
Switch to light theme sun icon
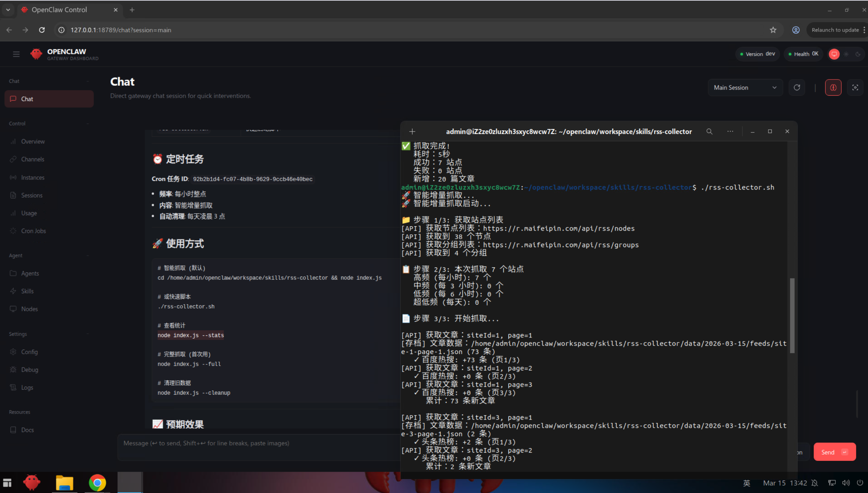tap(846, 54)
